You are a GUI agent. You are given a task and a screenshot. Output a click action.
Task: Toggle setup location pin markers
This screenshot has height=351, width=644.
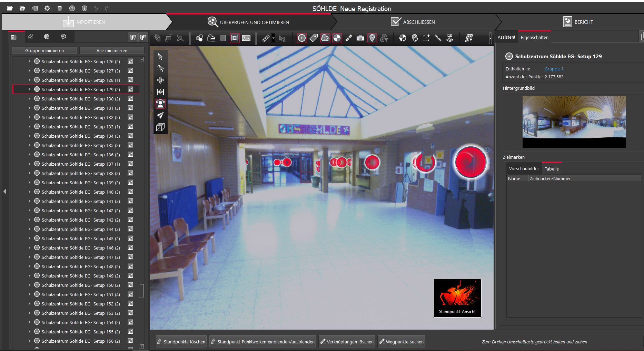pos(372,38)
